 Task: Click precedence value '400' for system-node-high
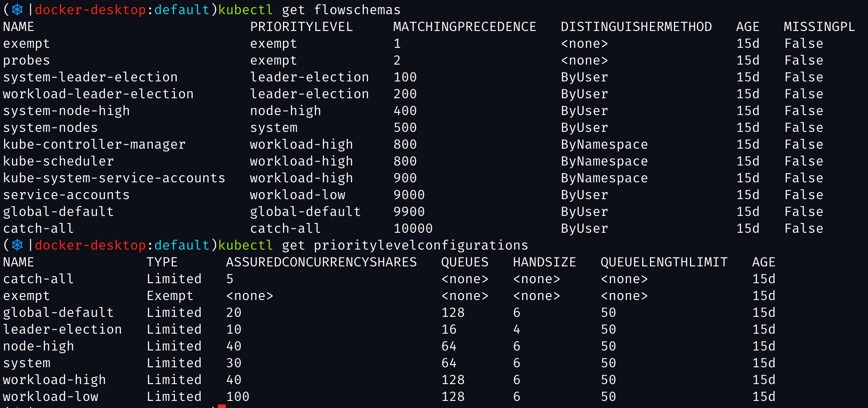pyautogui.click(x=405, y=111)
